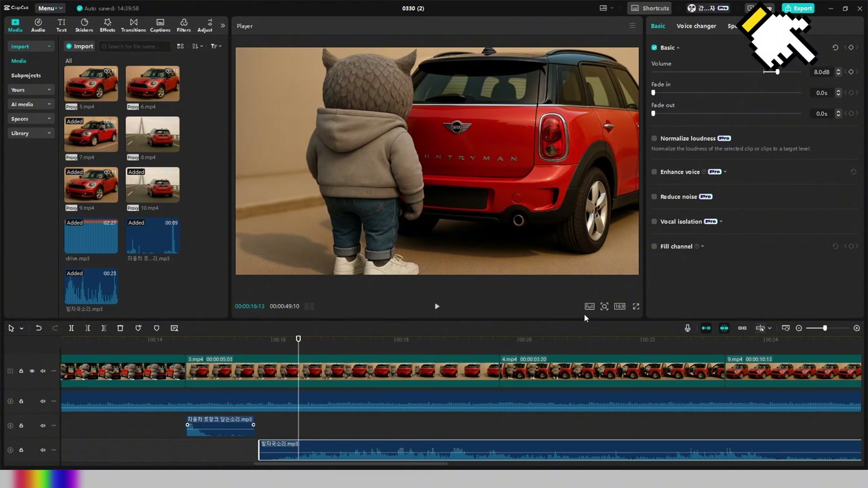Screen dimensions: 868x488
Task: Add a keyframe for Fade in
Action: pos(851,93)
